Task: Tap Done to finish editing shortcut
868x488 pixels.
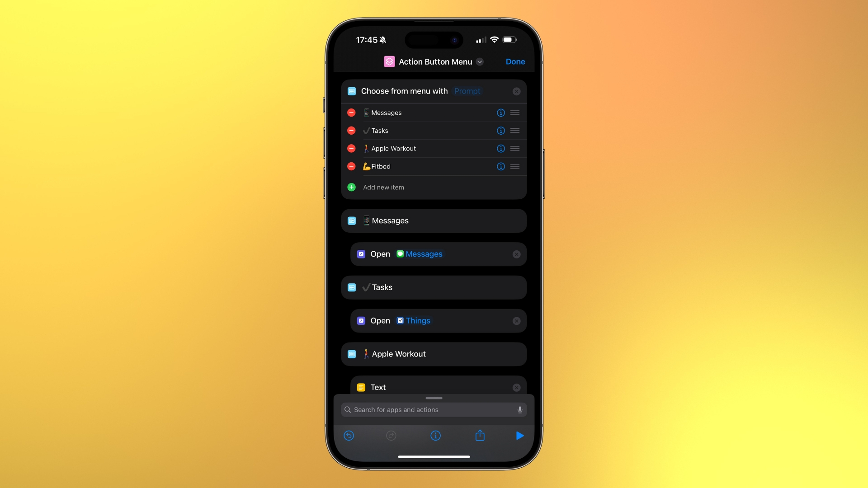Action: (x=515, y=61)
